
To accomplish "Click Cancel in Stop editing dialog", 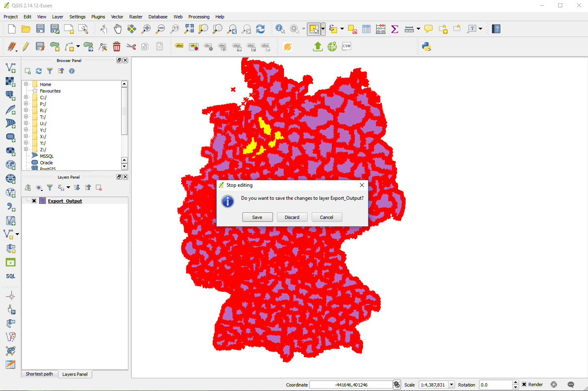I will tap(327, 217).
